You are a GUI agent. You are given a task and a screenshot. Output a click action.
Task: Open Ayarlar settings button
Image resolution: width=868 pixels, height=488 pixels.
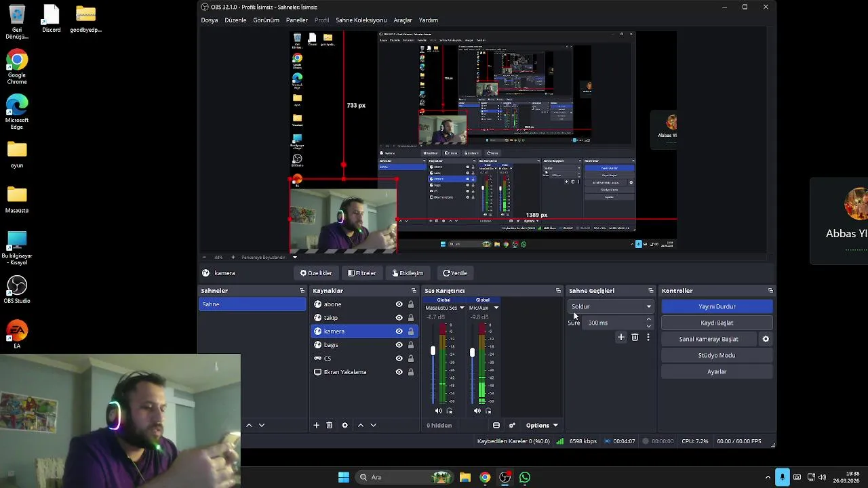click(x=717, y=371)
